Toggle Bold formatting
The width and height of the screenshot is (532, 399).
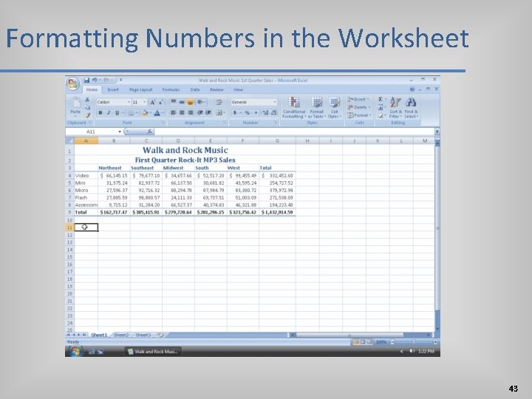point(100,112)
